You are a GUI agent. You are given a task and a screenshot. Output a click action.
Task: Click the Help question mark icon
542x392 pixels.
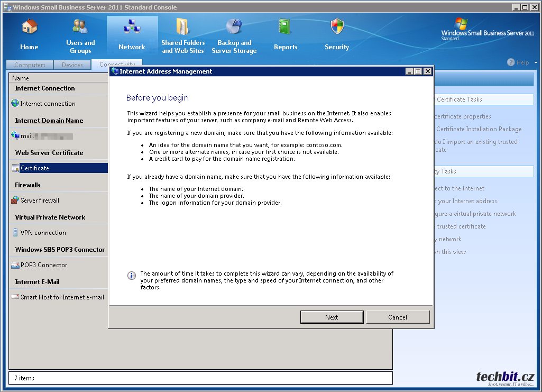pos(511,62)
